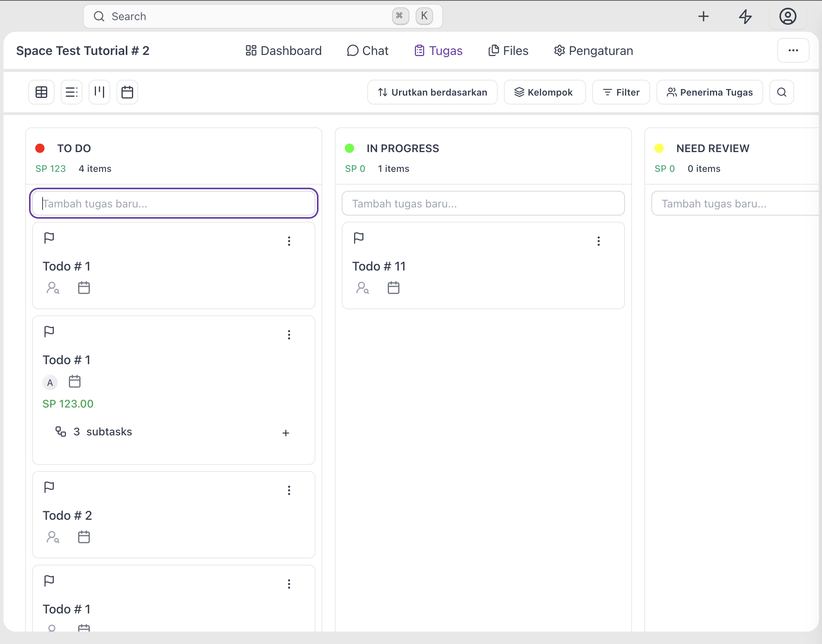Image resolution: width=822 pixels, height=644 pixels.
Task: Click Tambah tugas baru in IN PROGRESS
Action: [x=483, y=204]
